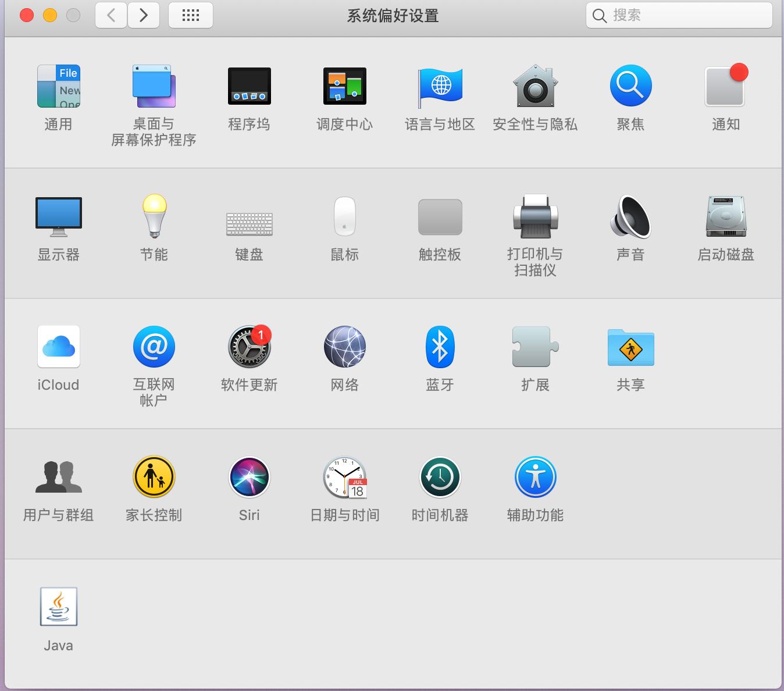Open 键盘 (Keyboard) preferences
Viewport: 784px width, 691px height.
(250, 224)
